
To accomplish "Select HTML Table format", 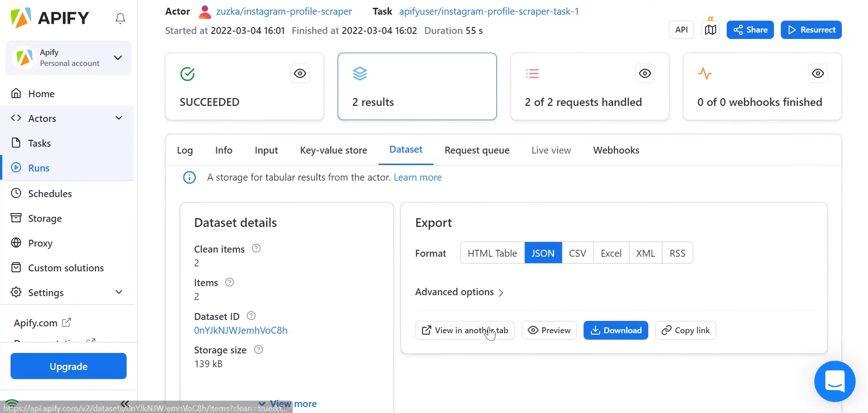I will 492,253.
